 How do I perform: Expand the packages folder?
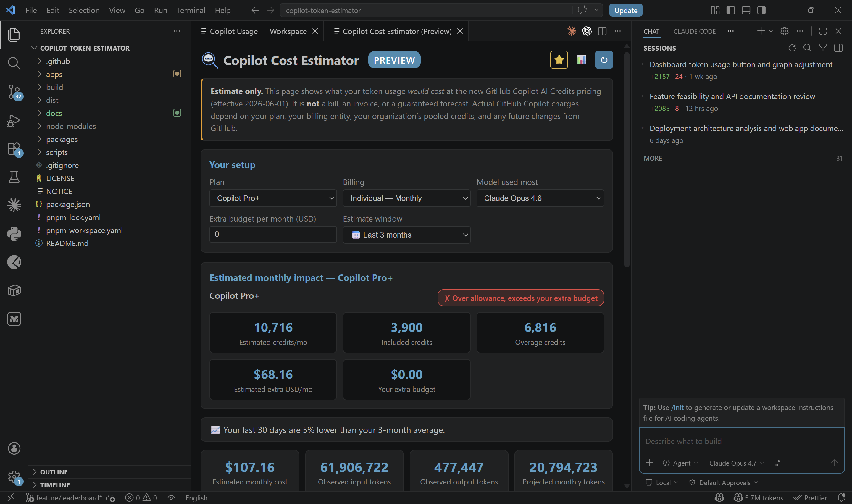tap(109, 139)
